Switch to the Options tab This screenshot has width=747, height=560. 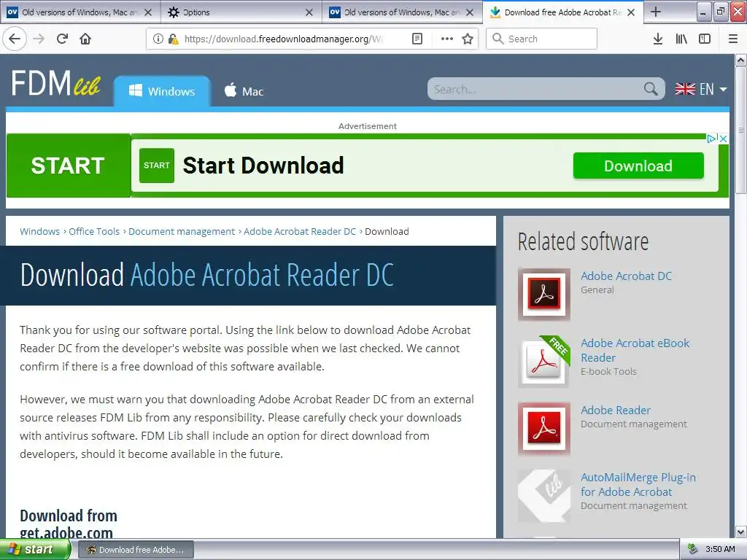pyautogui.click(x=241, y=12)
